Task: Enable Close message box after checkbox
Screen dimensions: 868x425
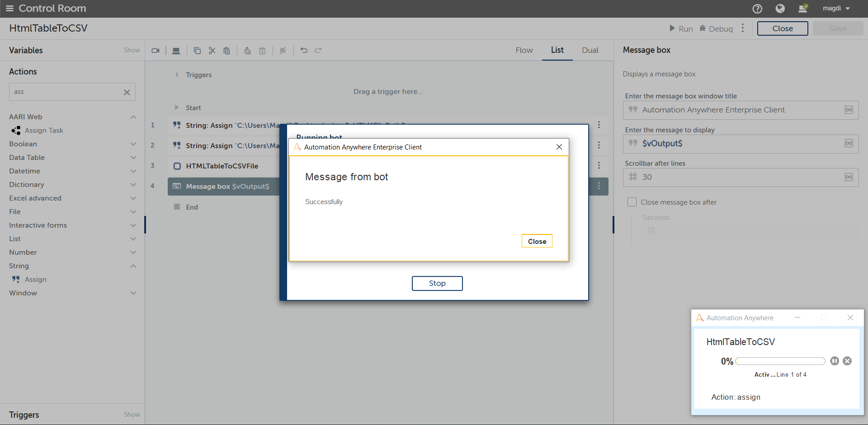Action: coord(632,202)
